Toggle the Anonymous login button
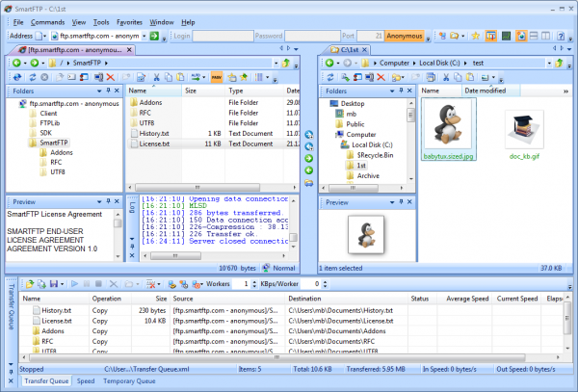The height and width of the screenshot is (392, 578). 404,37
